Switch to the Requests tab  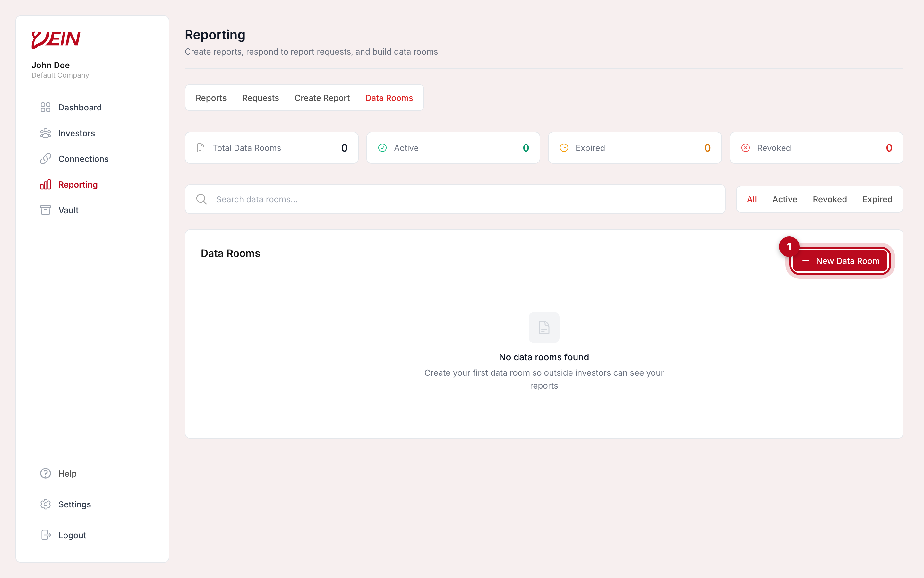click(261, 98)
